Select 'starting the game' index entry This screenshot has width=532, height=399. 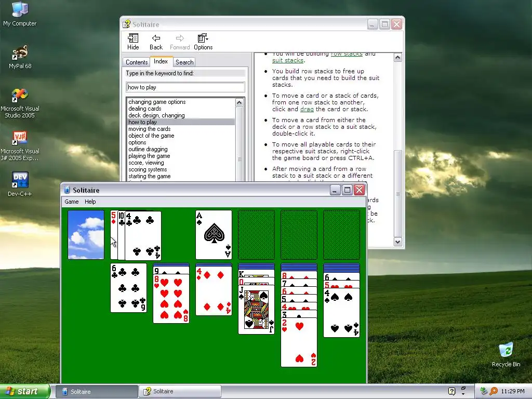click(149, 177)
